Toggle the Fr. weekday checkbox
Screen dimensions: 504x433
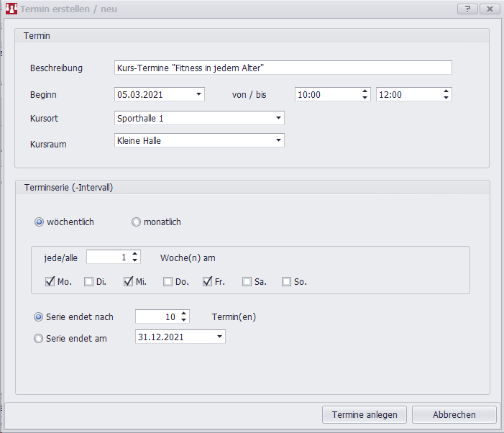[208, 282]
